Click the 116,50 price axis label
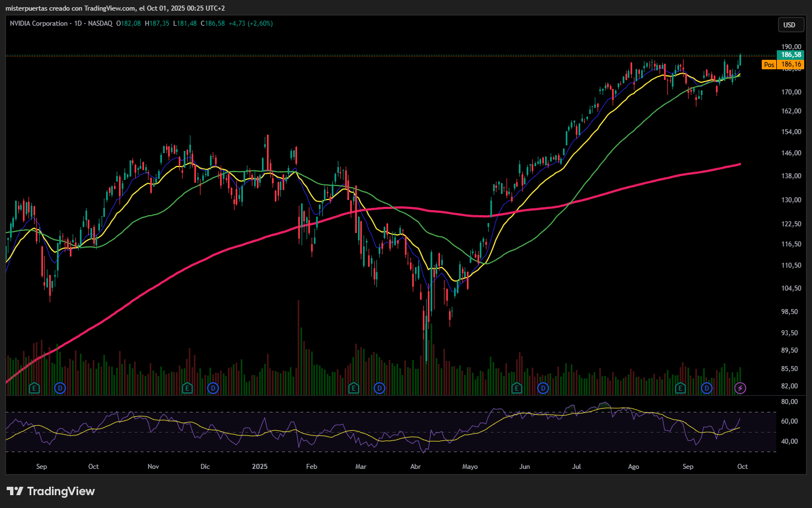Image resolution: width=812 pixels, height=508 pixels. coord(791,244)
